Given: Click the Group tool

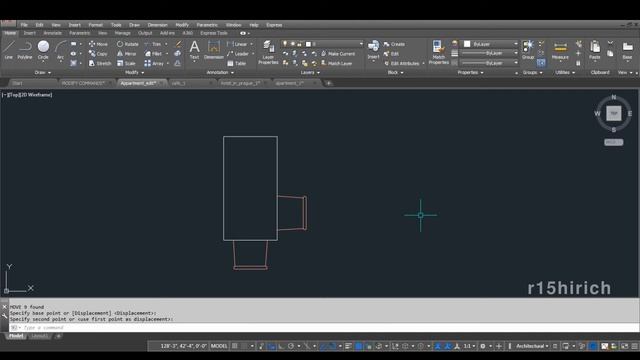Looking at the screenshot, I should coord(528,50).
